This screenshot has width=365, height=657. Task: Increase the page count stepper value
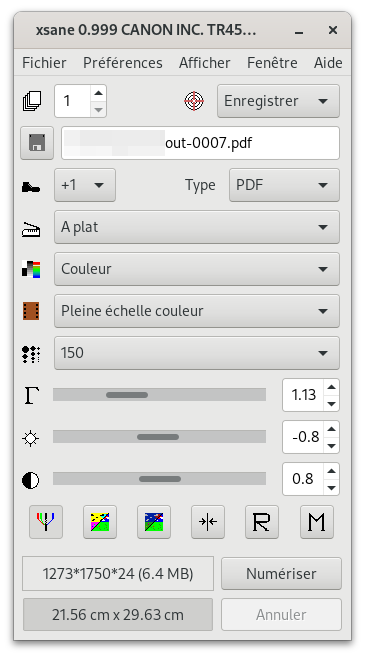(98, 93)
